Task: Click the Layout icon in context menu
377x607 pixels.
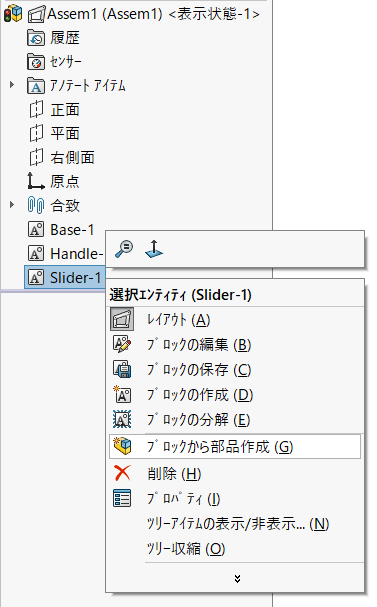Action: click(122, 319)
